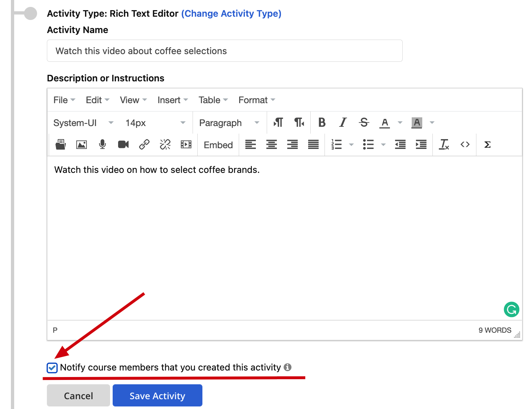532x409 pixels.
Task: Toggle italic formatting
Action: click(343, 123)
